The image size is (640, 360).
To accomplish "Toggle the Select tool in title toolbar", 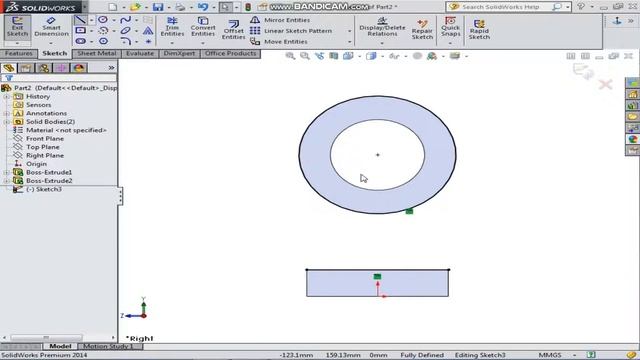I will tap(225, 7).
